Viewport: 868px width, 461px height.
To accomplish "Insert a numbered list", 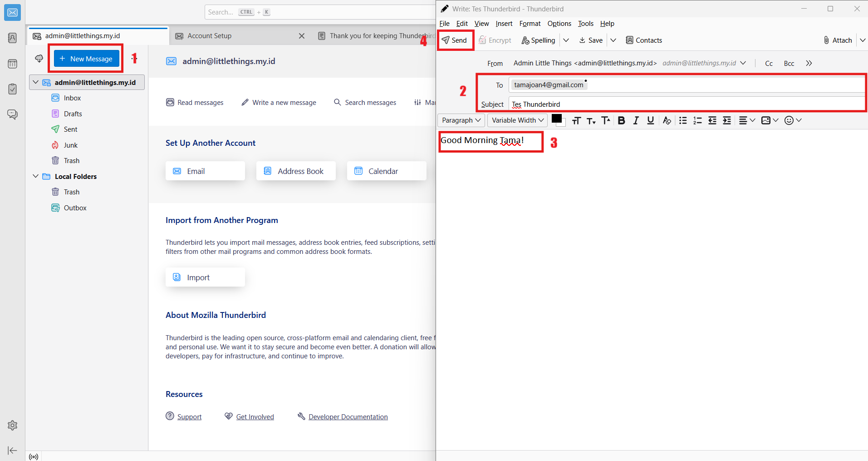I will pyautogui.click(x=697, y=120).
